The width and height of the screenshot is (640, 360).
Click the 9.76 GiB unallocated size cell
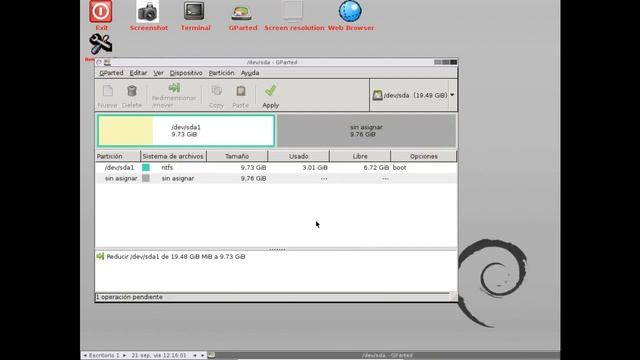pyautogui.click(x=253, y=178)
